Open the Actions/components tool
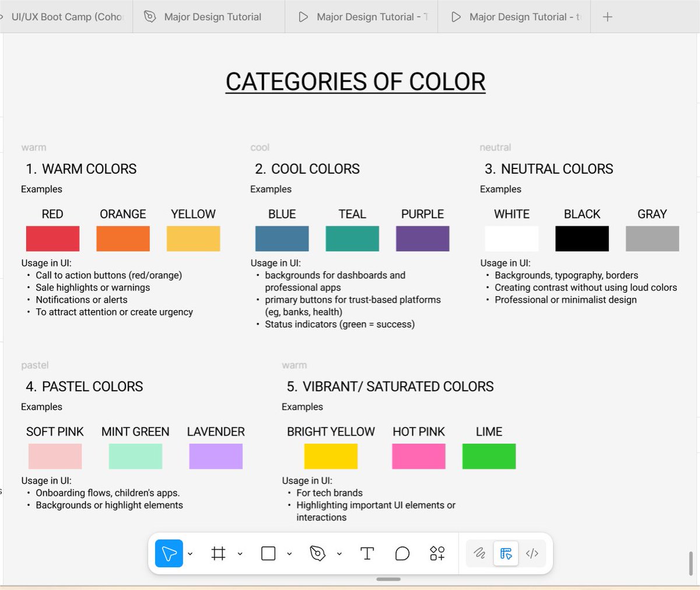The width and height of the screenshot is (700, 590). pos(437,553)
